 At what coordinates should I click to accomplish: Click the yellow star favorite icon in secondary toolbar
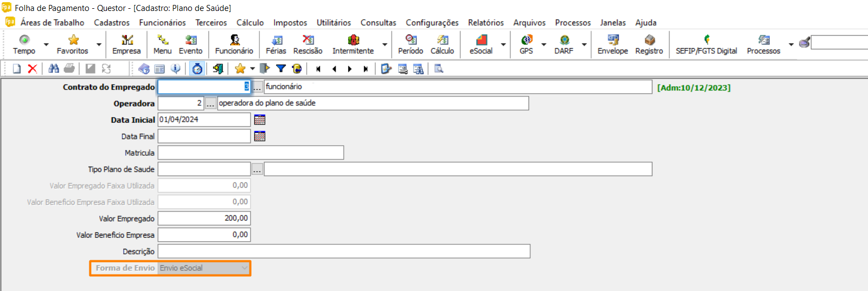click(x=240, y=69)
